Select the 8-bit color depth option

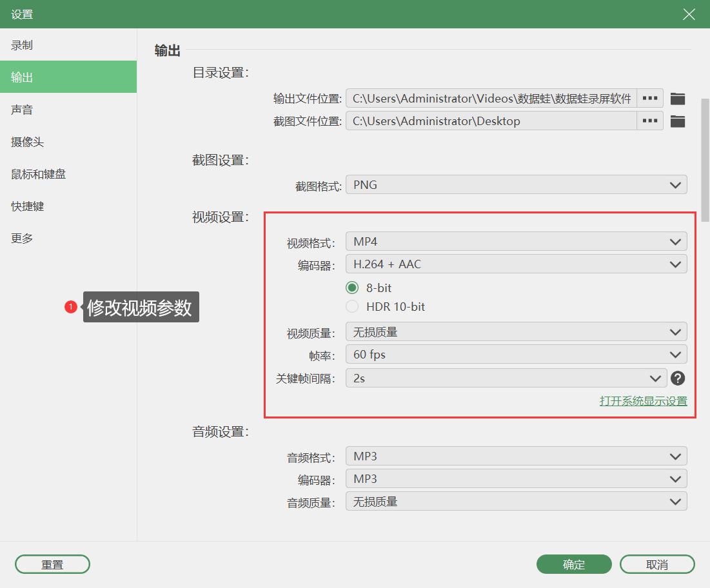click(352, 288)
